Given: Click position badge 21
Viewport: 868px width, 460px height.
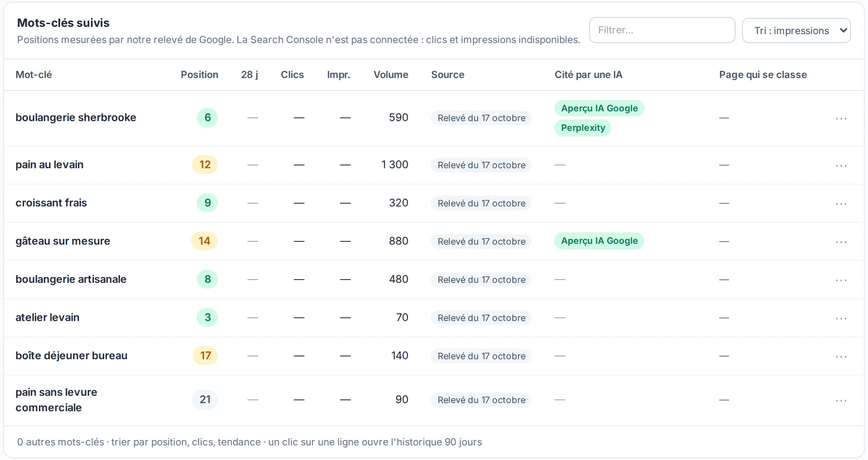Looking at the screenshot, I should coord(205,400).
